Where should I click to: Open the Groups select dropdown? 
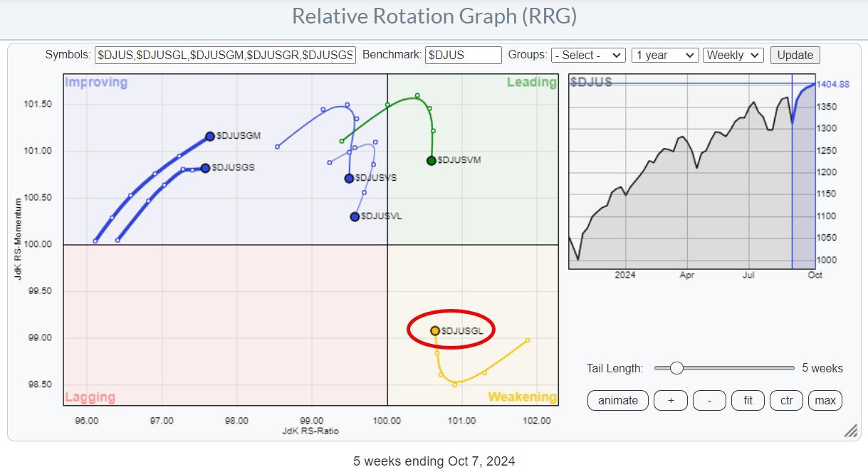[588, 56]
